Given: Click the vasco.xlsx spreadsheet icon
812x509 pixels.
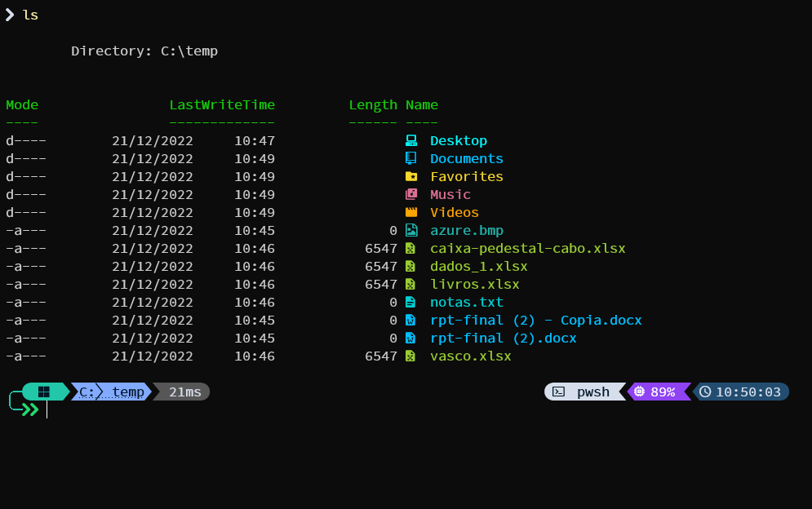Looking at the screenshot, I should pyautogui.click(x=410, y=356).
